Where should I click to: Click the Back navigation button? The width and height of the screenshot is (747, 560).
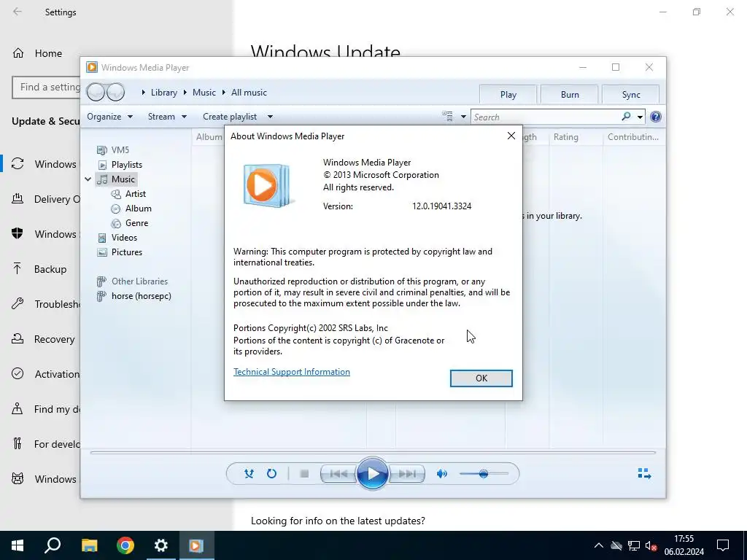pos(96,92)
